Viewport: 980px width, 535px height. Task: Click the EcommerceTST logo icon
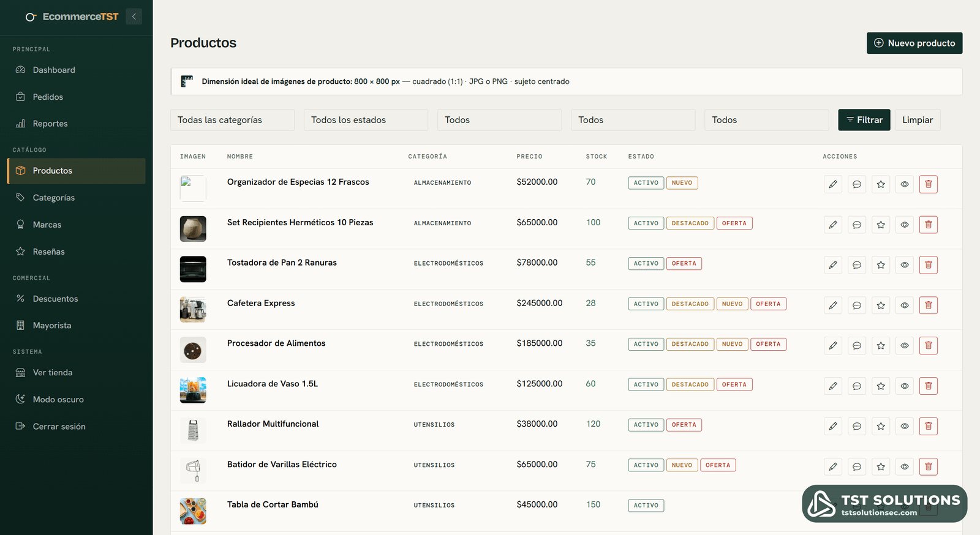pos(31,17)
